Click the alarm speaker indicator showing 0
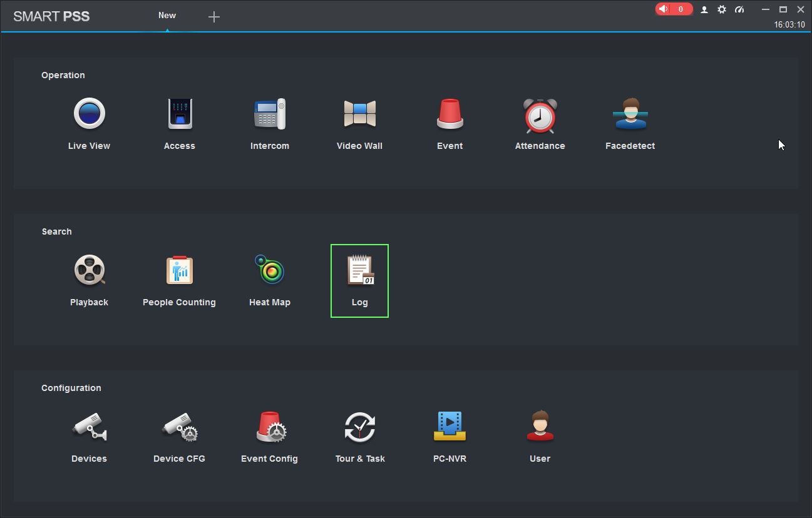Viewport: 812px width, 518px height. [x=674, y=9]
